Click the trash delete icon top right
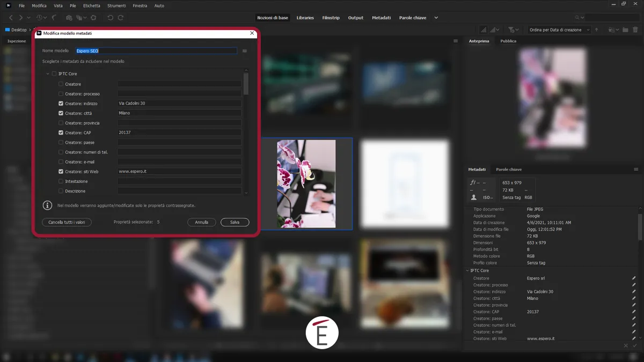The image size is (644, 362). pos(635,29)
